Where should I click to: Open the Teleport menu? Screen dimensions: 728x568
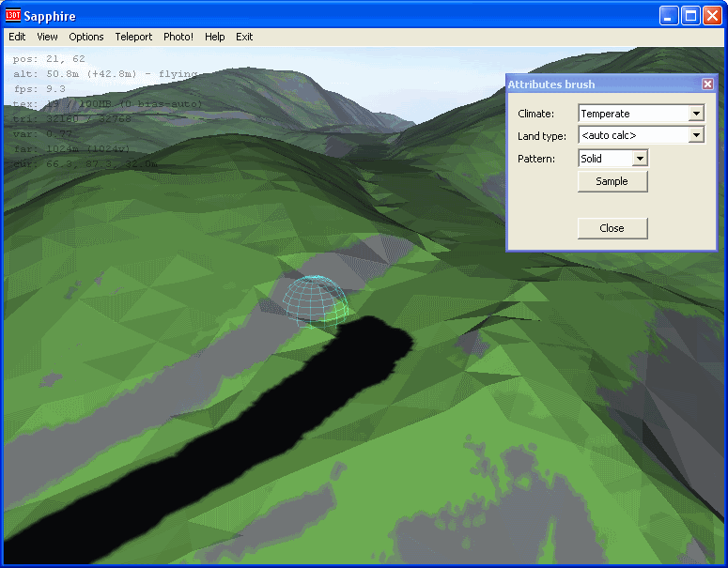(x=133, y=37)
